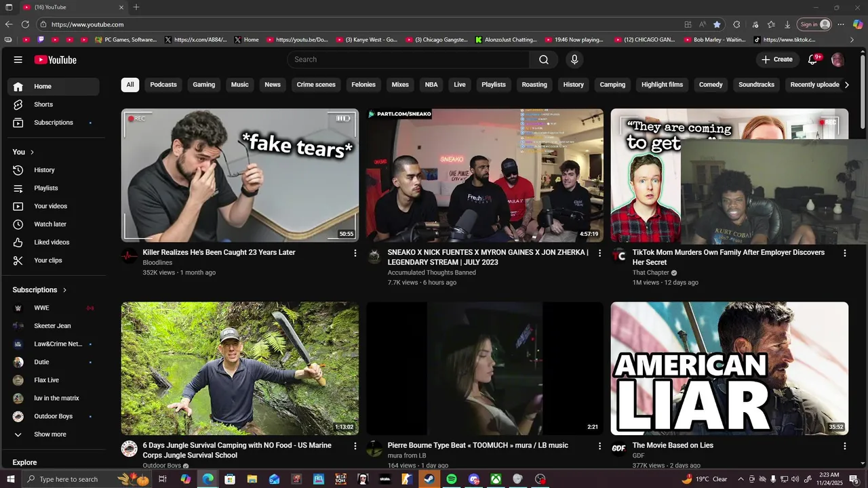
Task: Open the account avatar menu
Action: pos(837,60)
